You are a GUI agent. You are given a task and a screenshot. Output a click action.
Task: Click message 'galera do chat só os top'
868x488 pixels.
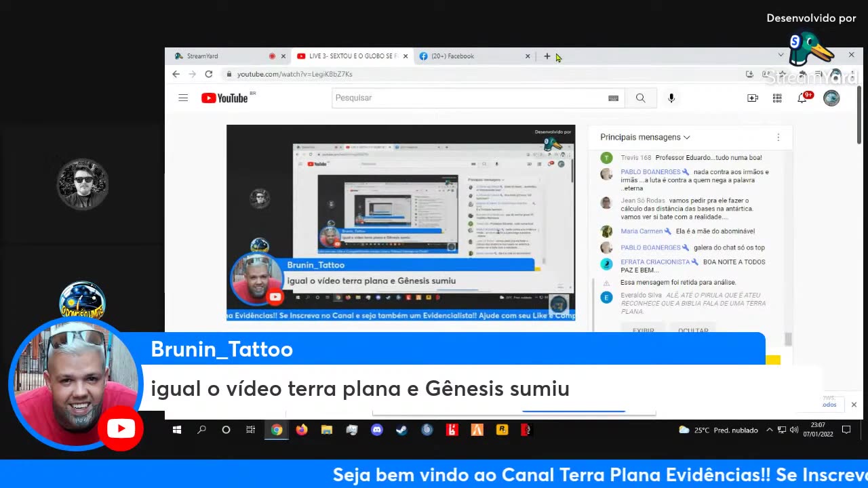[729, 248]
